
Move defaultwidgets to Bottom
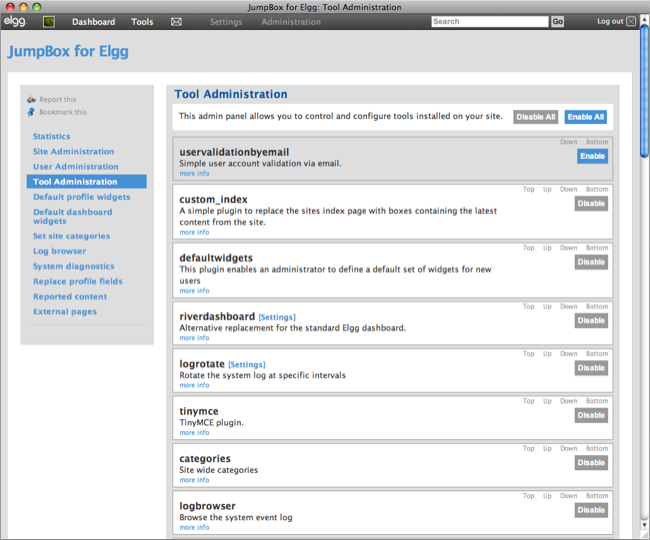pos(597,248)
